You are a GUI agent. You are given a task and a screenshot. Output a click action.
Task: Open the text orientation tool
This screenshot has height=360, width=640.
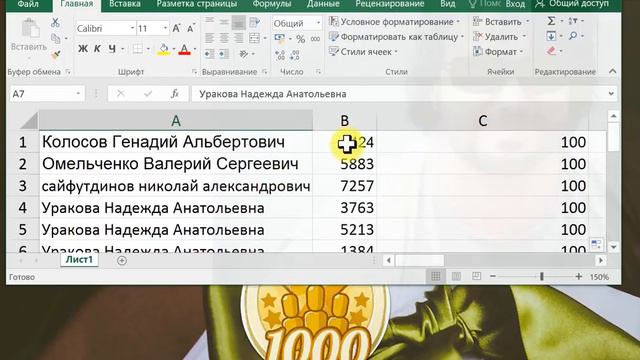[244, 54]
